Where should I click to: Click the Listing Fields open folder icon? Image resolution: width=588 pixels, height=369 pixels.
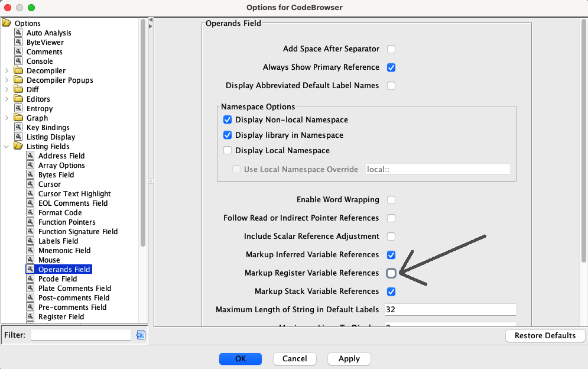pos(18,146)
